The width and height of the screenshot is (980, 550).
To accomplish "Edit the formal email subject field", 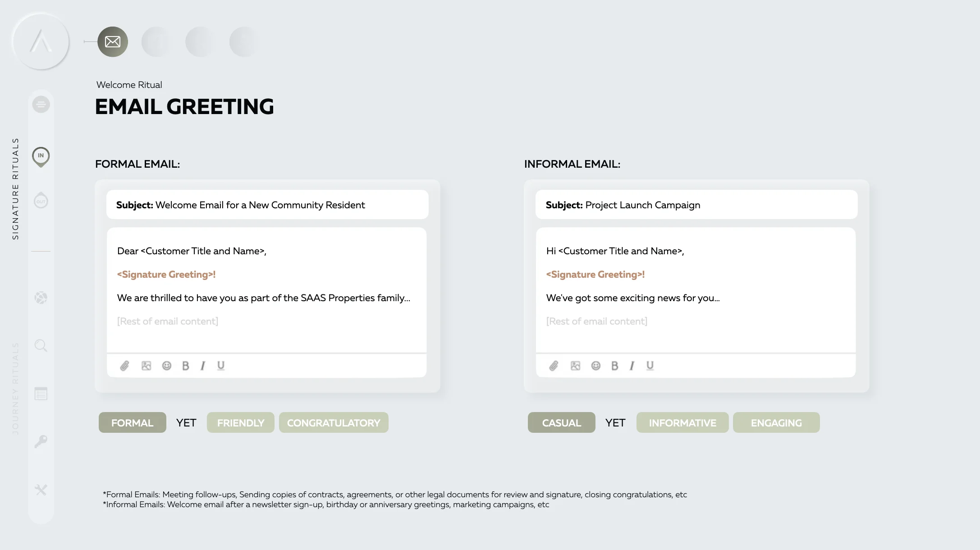I will pyautogui.click(x=267, y=205).
